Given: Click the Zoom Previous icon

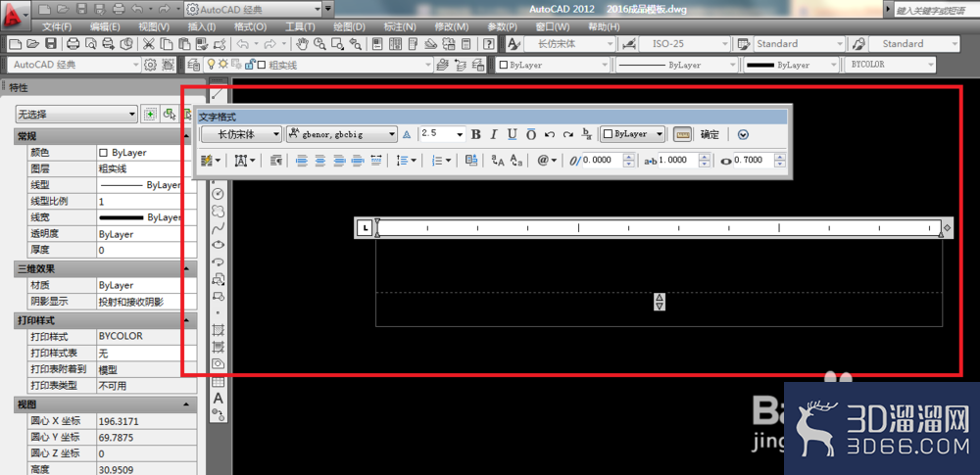Looking at the screenshot, I should 356,44.
